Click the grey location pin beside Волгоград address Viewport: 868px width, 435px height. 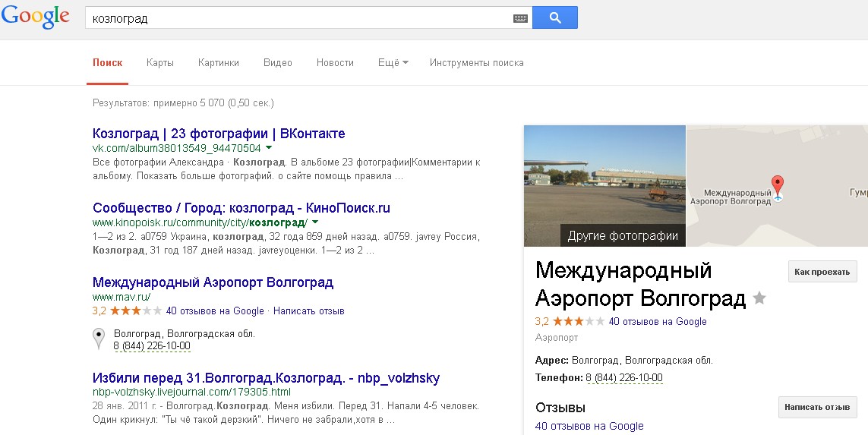[x=99, y=338]
